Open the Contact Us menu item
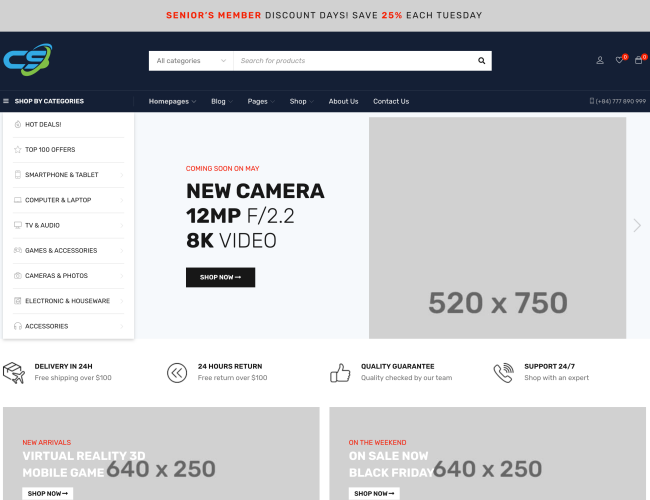 pos(390,101)
